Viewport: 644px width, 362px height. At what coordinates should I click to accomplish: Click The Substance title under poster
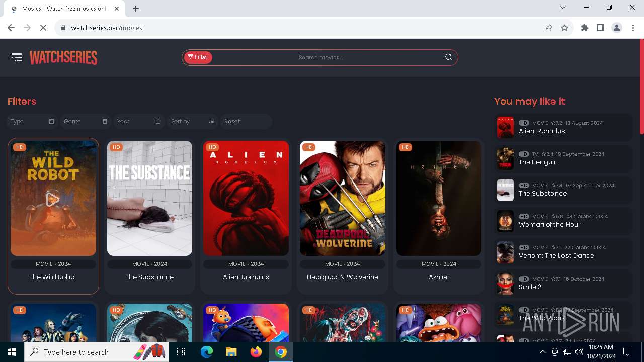tap(149, 277)
